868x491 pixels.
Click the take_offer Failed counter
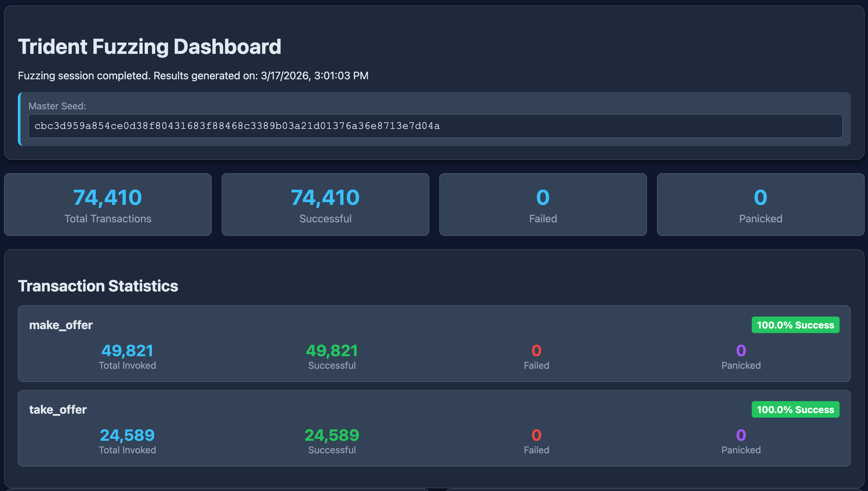(536, 435)
